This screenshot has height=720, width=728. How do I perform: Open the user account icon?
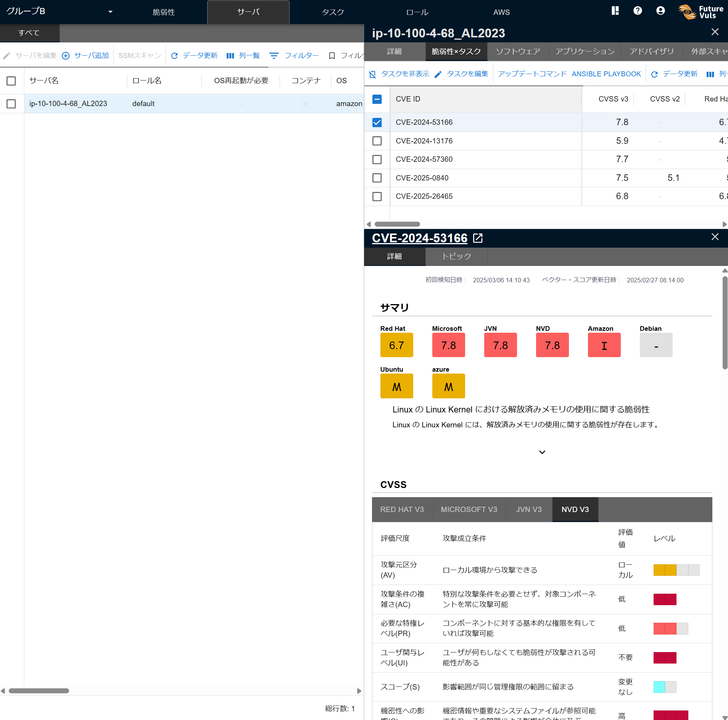tap(660, 11)
